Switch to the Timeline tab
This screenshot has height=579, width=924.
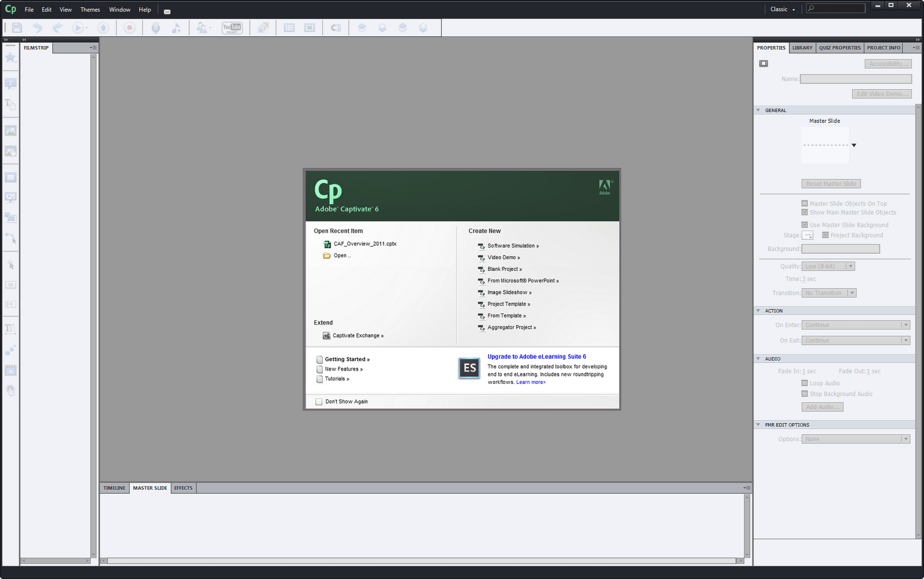pos(114,488)
